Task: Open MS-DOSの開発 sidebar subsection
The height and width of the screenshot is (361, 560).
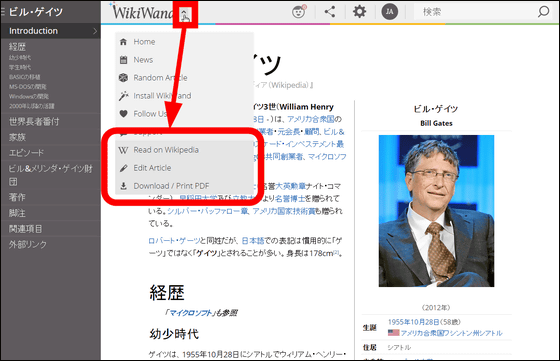Action: pyautogui.click(x=28, y=86)
